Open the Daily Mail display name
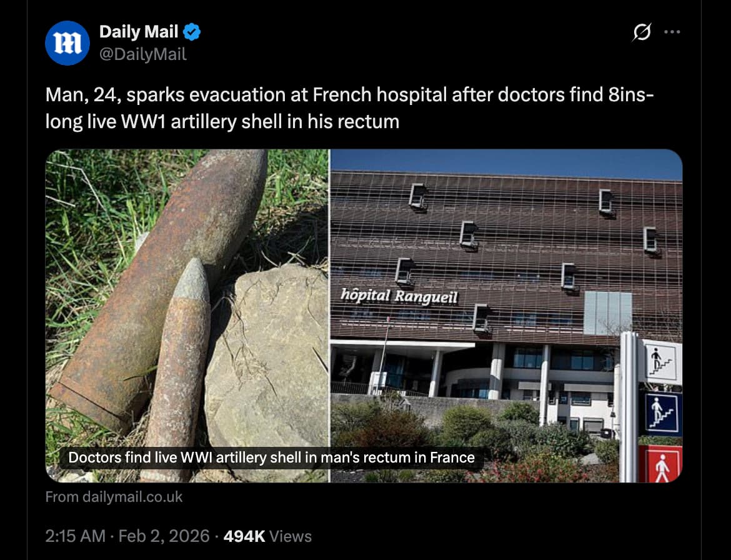 139,32
